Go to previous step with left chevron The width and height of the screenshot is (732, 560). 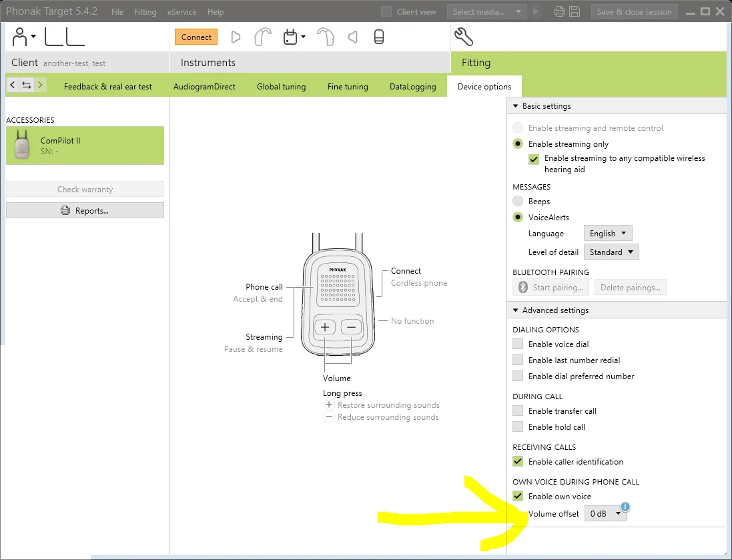pos(13,85)
